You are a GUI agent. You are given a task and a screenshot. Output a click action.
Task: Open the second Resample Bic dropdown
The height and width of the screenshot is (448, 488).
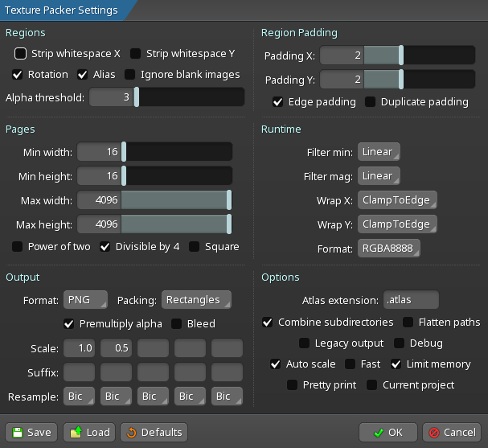click(x=116, y=396)
